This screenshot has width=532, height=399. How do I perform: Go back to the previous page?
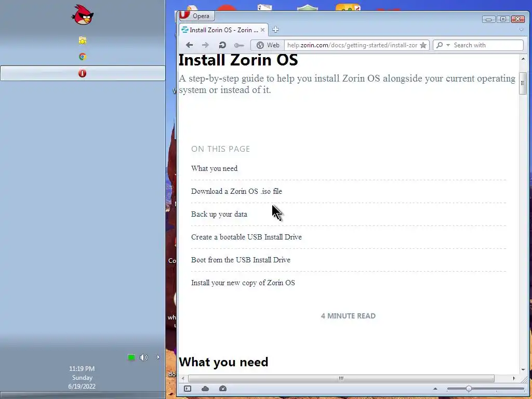pos(189,45)
